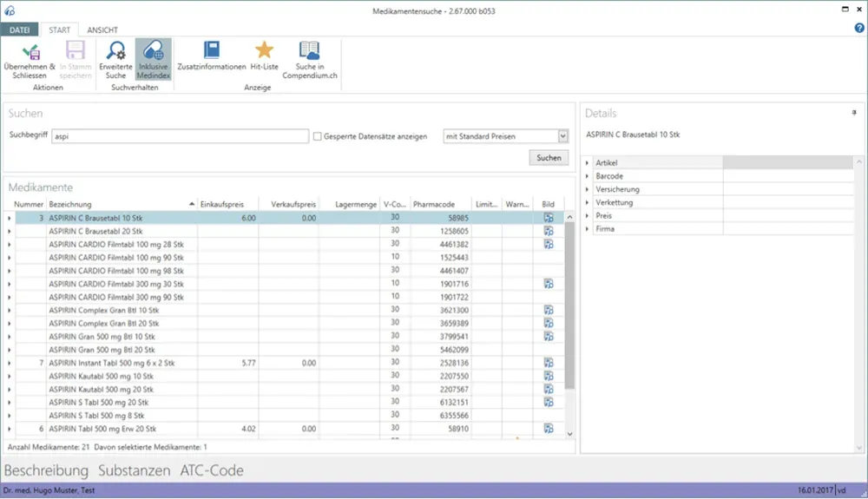The height and width of the screenshot is (499, 868).
Task: Switch to the ANSICHT ribbon tab
Action: click(x=102, y=30)
